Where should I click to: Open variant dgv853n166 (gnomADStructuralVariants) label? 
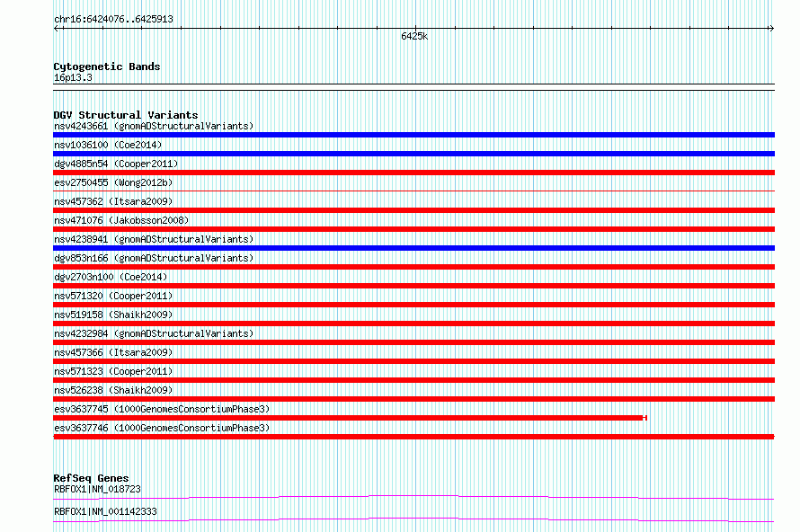[154, 258]
